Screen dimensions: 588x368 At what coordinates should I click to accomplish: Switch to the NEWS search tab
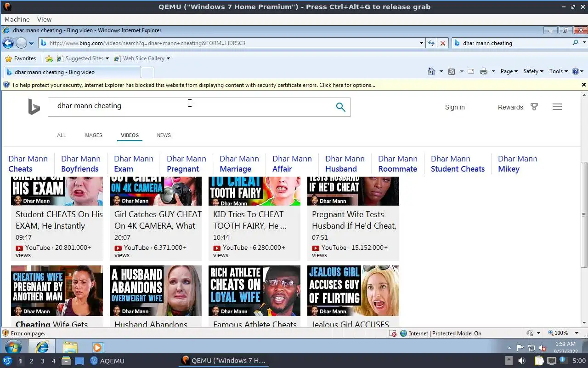[x=164, y=135]
